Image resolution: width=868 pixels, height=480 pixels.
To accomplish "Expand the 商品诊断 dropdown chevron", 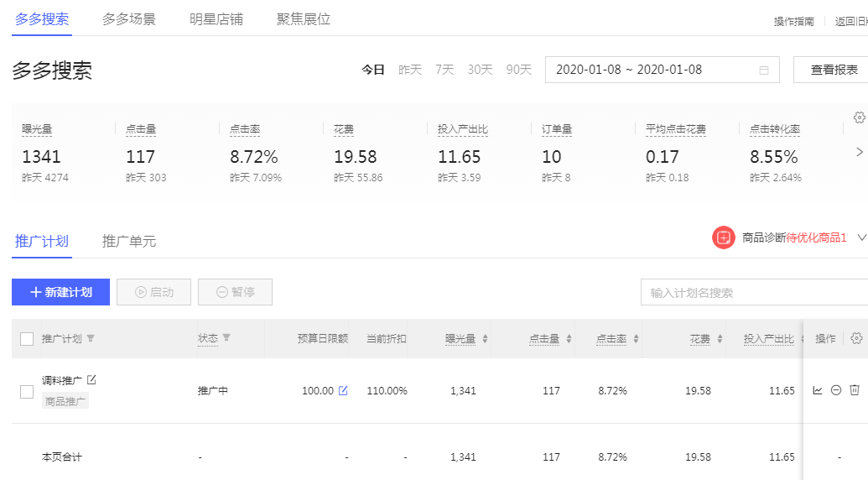I will (x=861, y=237).
